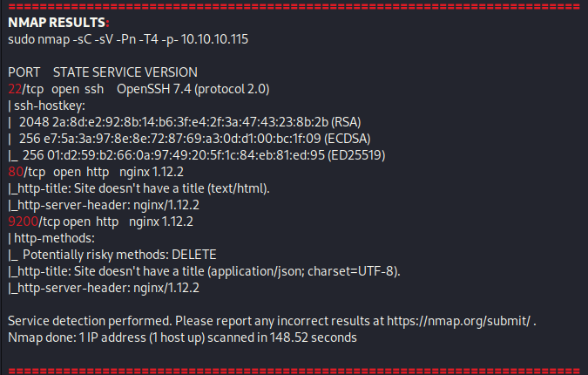Click the application/json http-title line

[204, 271]
